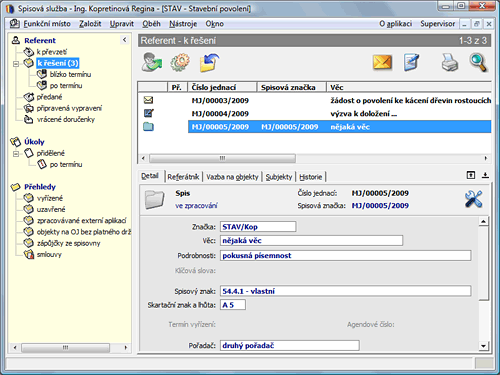Switch to the 'Referátník' tab
The image size is (500, 375).
coord(183,177)
